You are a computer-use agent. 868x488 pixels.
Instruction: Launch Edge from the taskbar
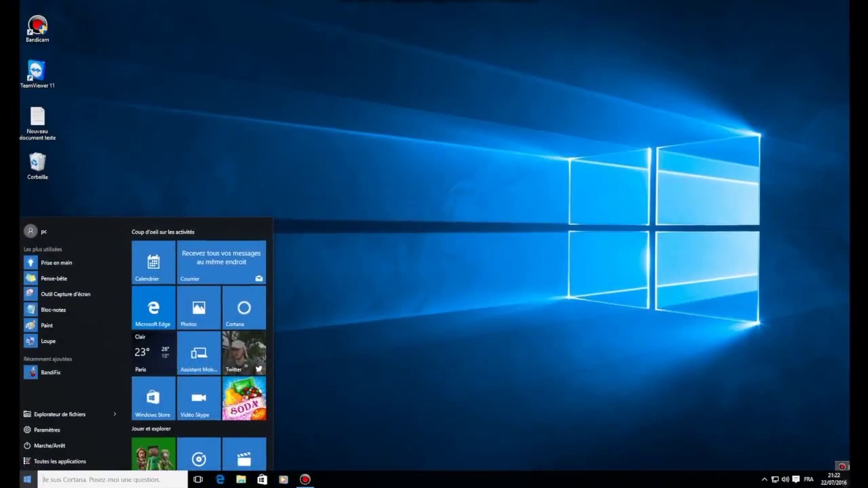[x=220, y=479]
